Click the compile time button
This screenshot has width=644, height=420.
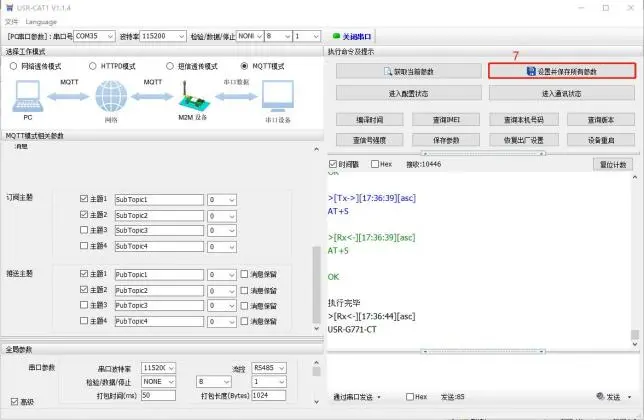click(369, 119)
